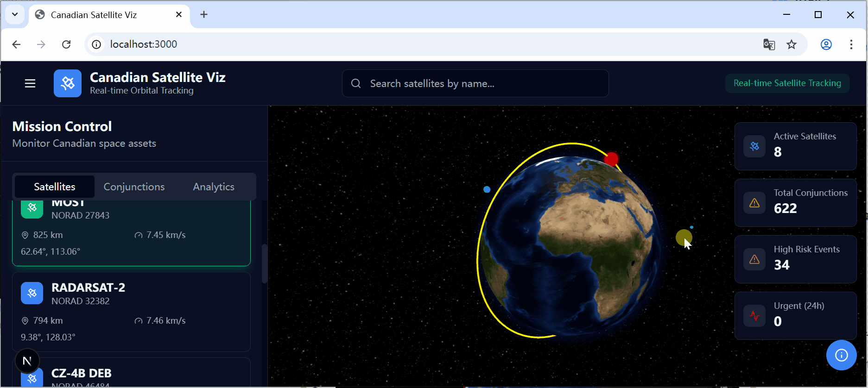This screenshot has width=868, height=388.
Task: Click the Mission Control heading
Action: coord(62,126)
